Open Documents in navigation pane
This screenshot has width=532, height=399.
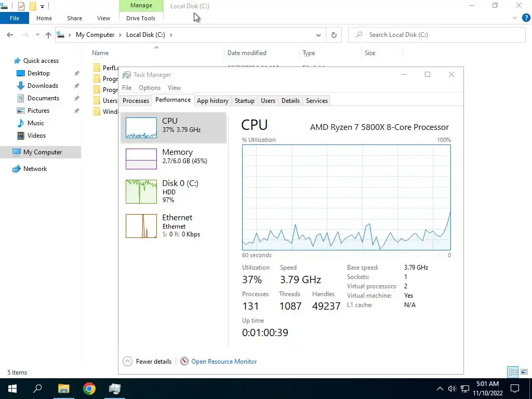click(44, 98)
